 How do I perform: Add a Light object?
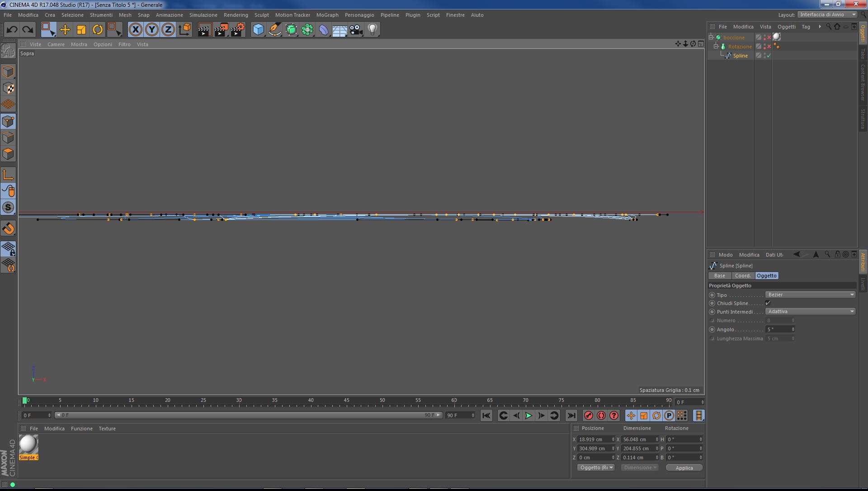[x=372, y=30]
